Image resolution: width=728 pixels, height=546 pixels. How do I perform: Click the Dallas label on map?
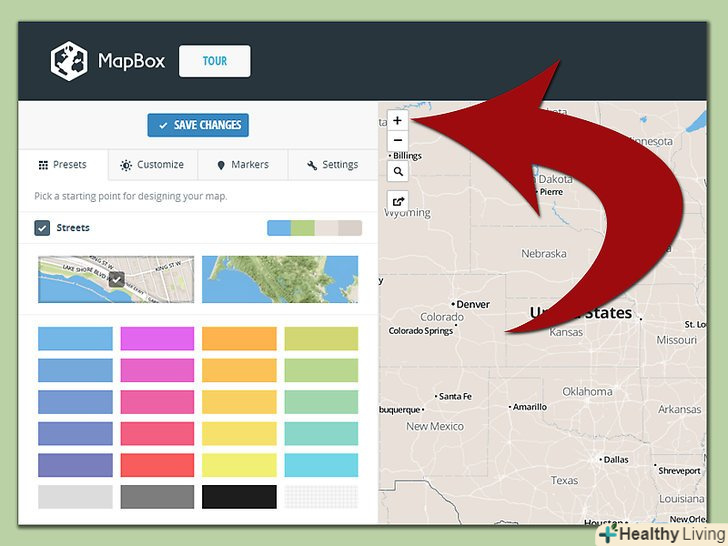pos(616,460)
